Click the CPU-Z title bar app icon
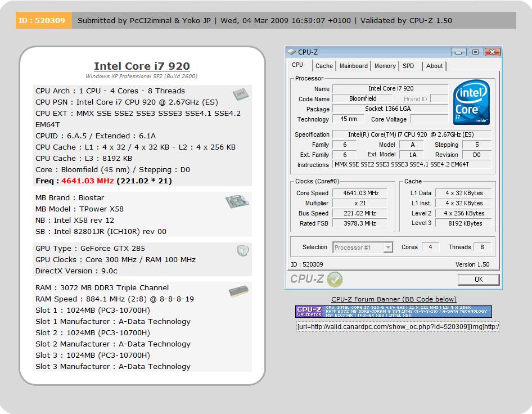The image size is (532, 414). (291, 52)
